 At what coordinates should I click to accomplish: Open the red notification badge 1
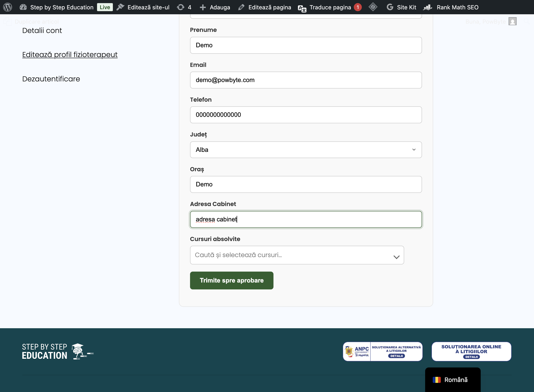point(358,7)
